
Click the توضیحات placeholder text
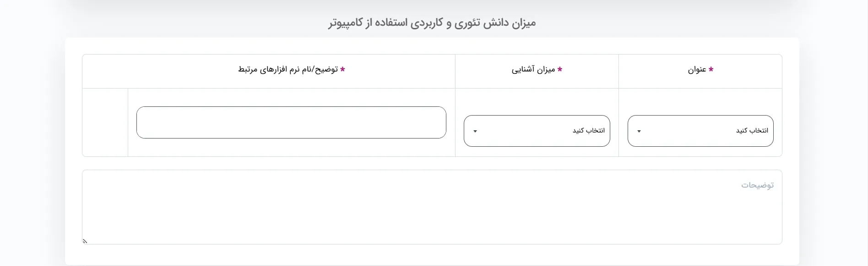757,185
